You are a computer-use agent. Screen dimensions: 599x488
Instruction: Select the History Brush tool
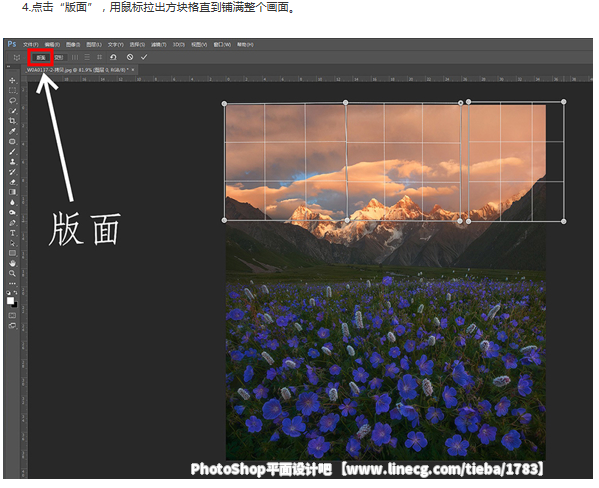pos(12,172)
